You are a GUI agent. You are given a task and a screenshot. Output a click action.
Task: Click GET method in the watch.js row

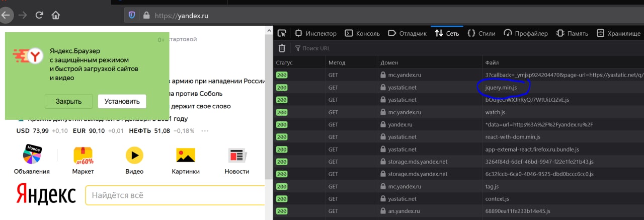point(333,112)
